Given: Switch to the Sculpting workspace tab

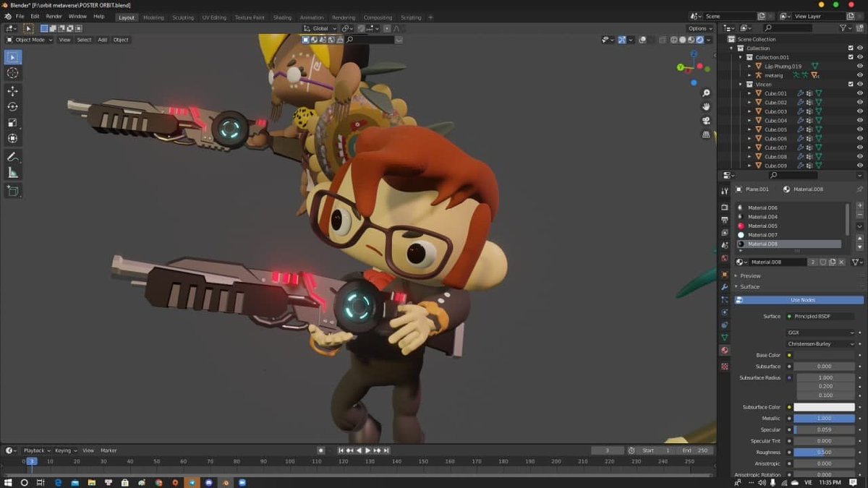Looking at the screenshot, I should coord(183,17).
